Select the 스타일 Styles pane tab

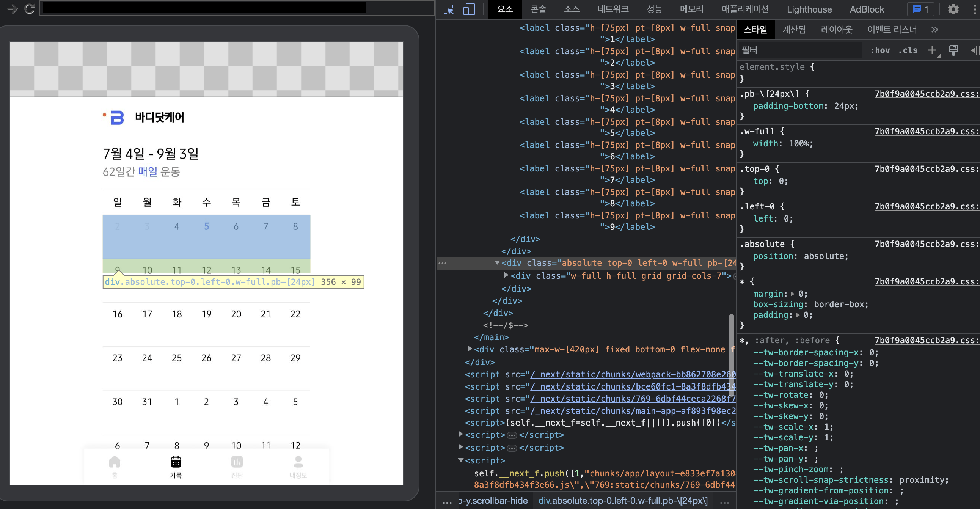coord(755,30)
